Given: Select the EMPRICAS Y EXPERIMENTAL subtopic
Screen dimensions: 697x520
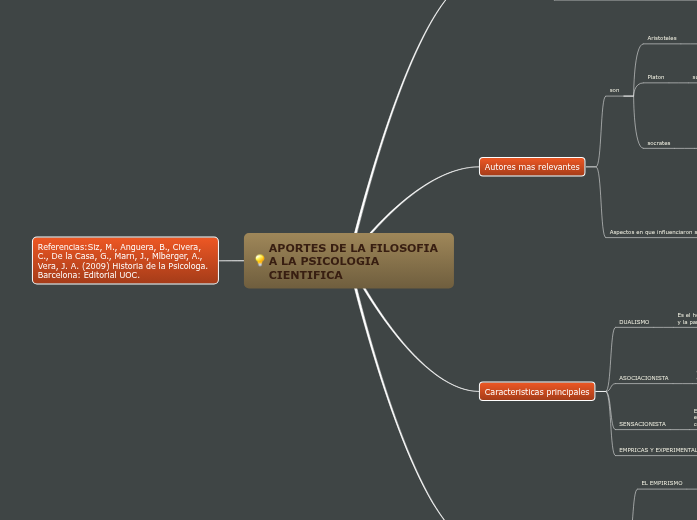Looking at the screenshot, I should (x=657, y=450).
